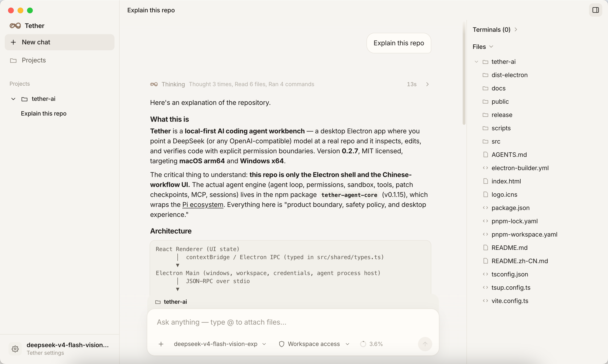
Task: Click the scripts folder icon
Action: pyautogui.click(x=485, y=128)
